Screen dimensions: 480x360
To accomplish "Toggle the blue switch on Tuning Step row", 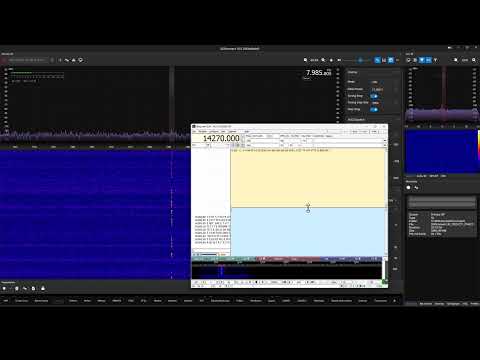I will [x=374, y=96].
